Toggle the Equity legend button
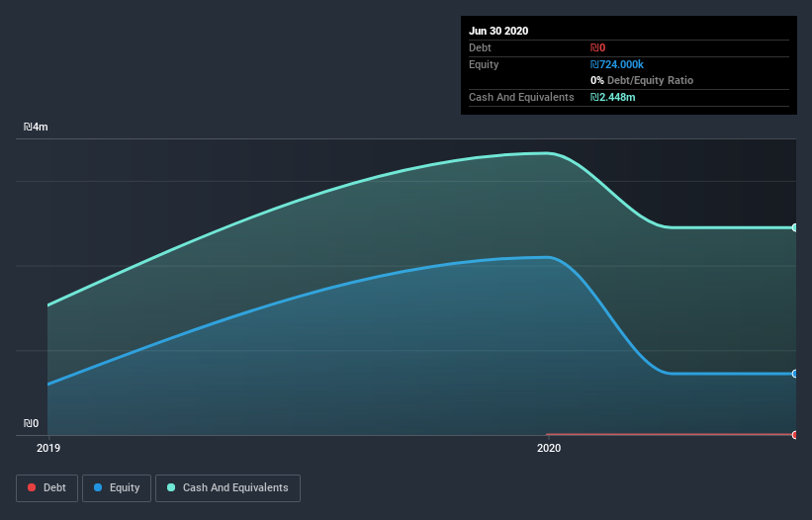Screen dimensions: 812x520 tap(117, 488)
